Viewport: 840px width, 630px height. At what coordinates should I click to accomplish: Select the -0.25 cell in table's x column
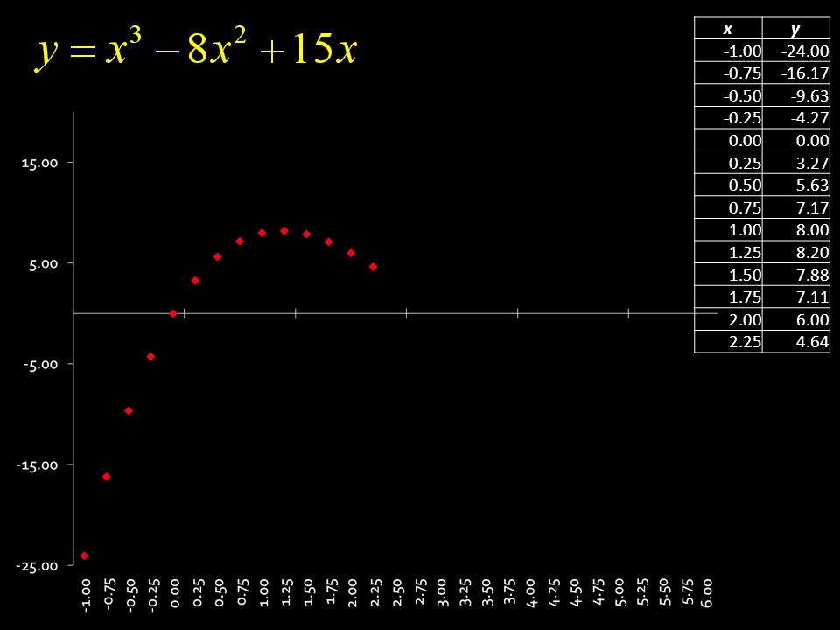728,118
